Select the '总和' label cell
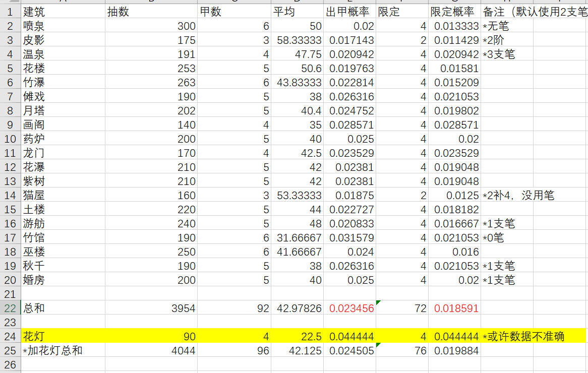Image resolution: width=588 pixels, height=373 pixels. (63, 308)
